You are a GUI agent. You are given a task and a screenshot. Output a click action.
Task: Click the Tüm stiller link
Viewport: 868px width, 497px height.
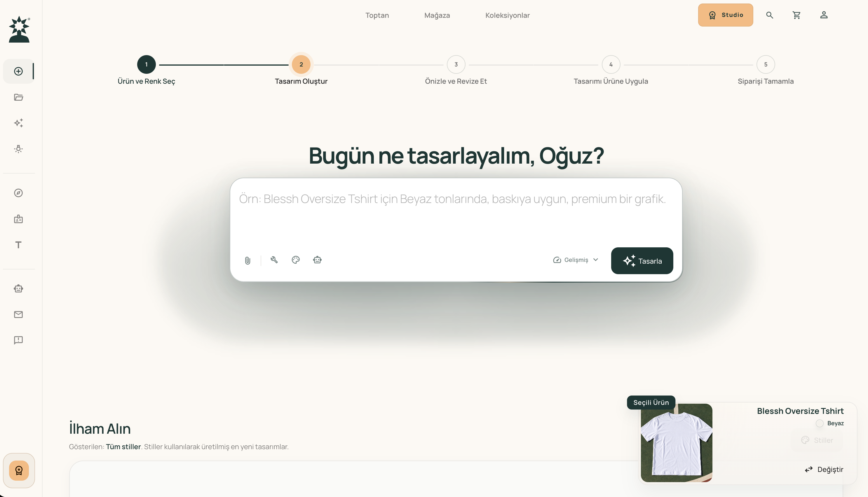pos(123,447)
